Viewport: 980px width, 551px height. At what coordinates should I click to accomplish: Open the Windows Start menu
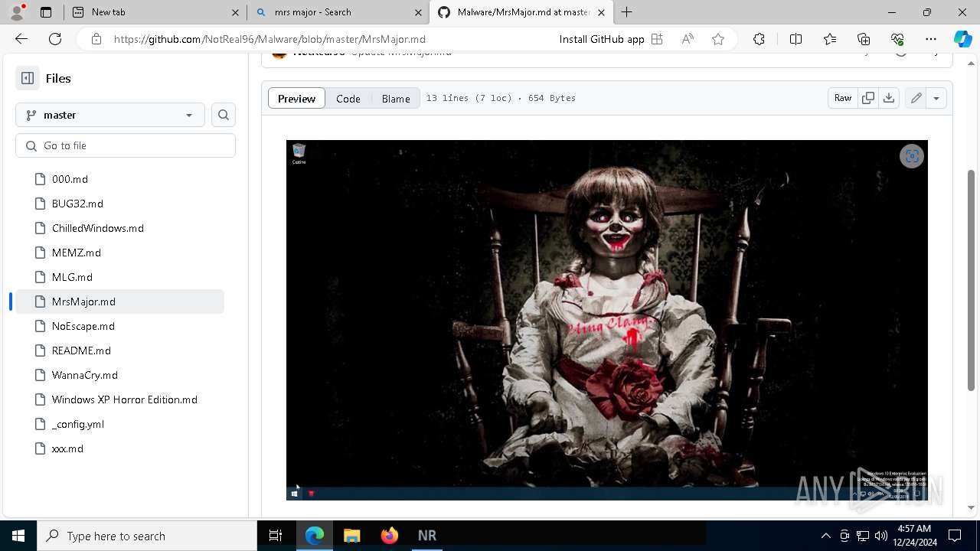tap(18, 536)
